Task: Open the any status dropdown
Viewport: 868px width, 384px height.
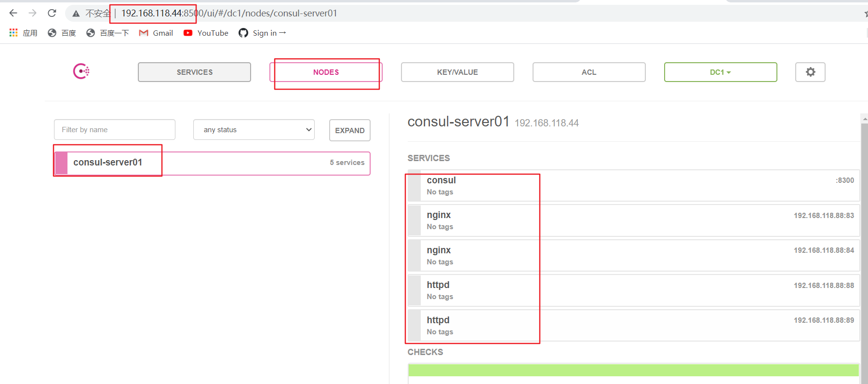Action: pos(254,130)
